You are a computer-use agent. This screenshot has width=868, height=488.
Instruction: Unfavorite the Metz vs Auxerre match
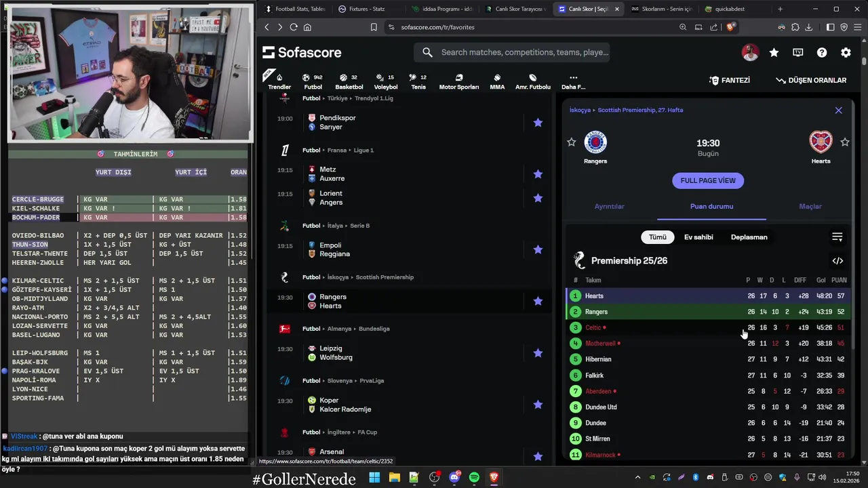tap(538, 174)
